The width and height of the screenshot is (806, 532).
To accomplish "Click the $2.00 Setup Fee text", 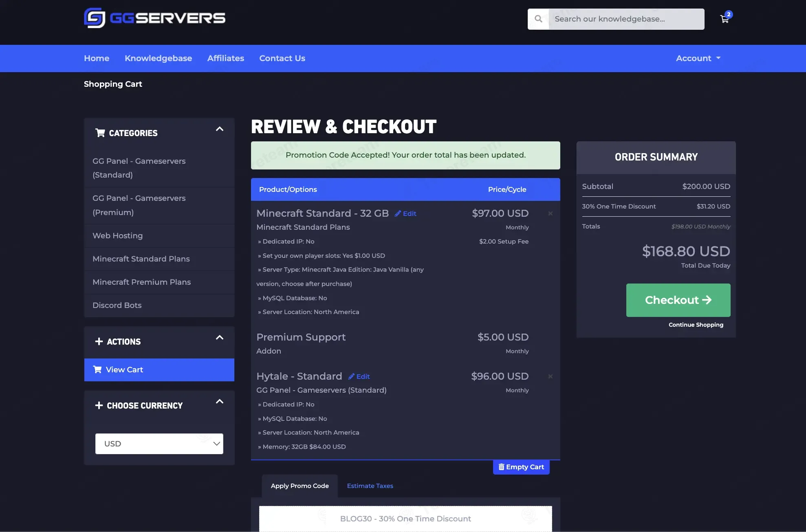I will [x=504, y=242].
